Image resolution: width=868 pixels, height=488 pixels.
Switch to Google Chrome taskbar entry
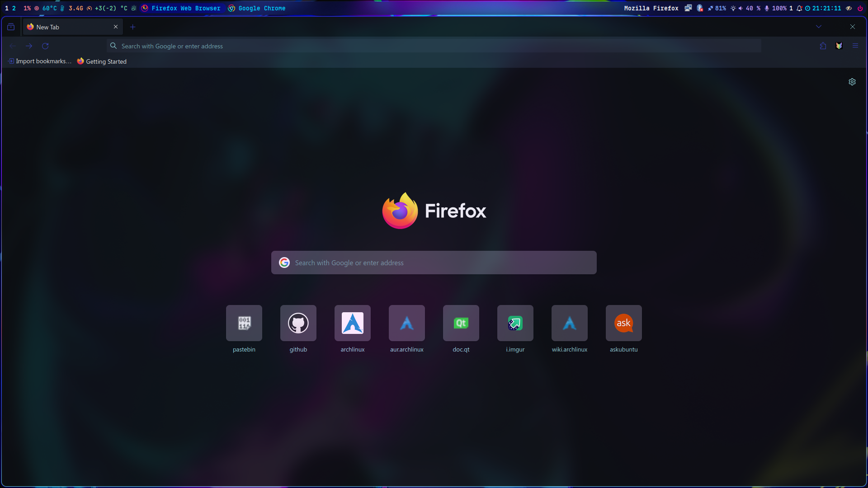(257, 8)
